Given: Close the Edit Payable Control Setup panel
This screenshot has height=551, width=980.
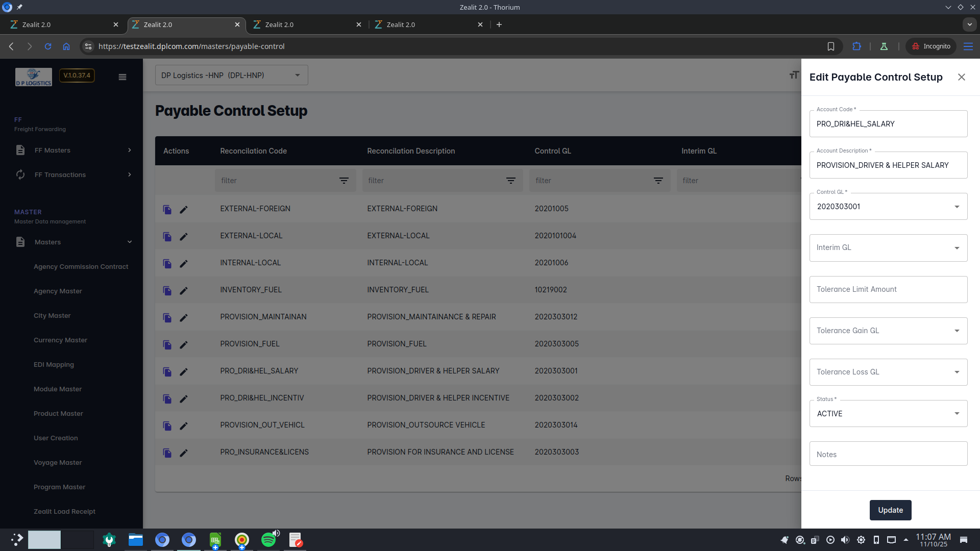Looking at the screenshot, I should click(x=962, y=77).
